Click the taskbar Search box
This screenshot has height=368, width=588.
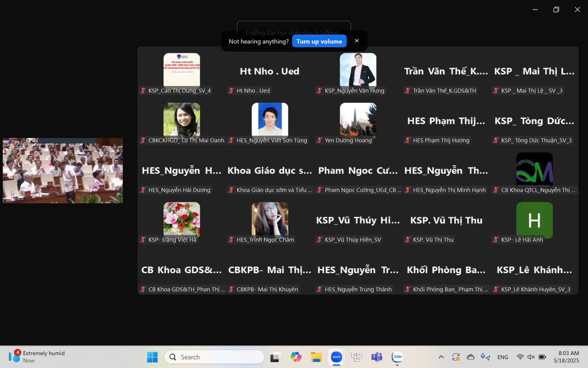coord(214,357)
